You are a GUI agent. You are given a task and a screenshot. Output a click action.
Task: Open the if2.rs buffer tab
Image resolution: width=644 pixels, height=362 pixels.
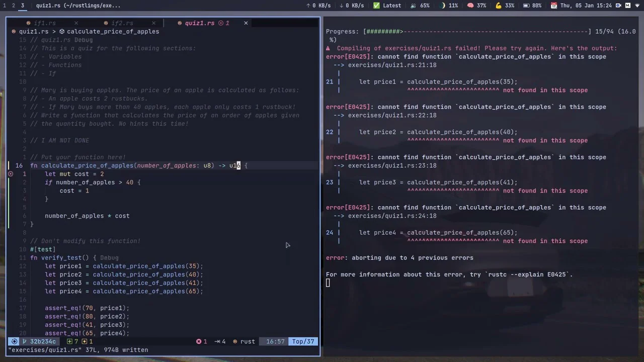pyautogui.click(x=122, y=23)
